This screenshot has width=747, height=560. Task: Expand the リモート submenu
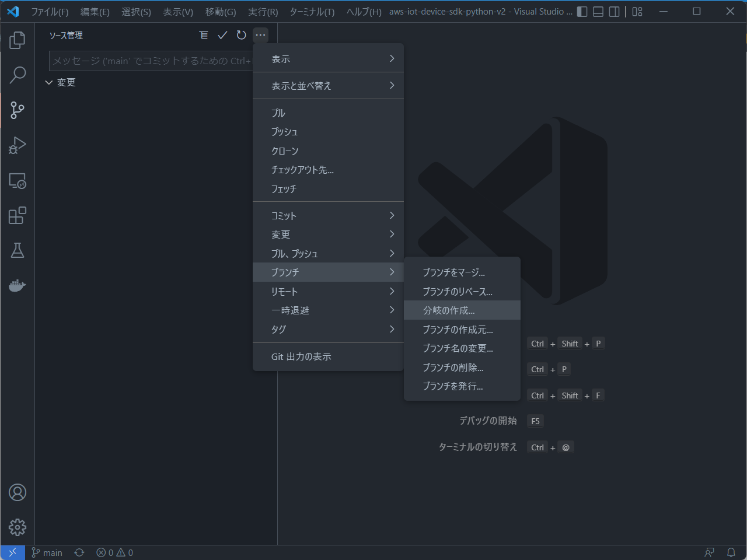click(328, 292)
